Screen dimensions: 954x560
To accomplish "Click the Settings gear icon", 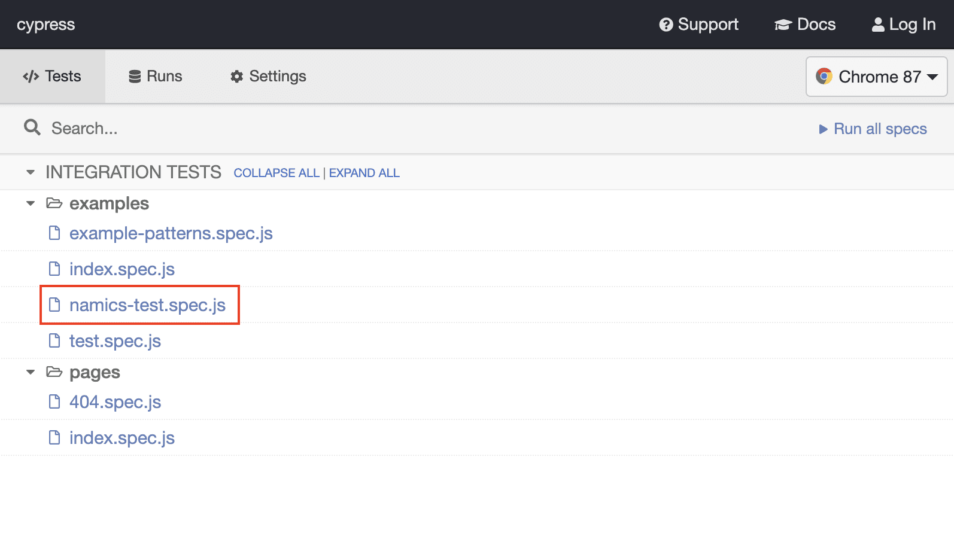I will pyautogui.click(x=237, y=77).
